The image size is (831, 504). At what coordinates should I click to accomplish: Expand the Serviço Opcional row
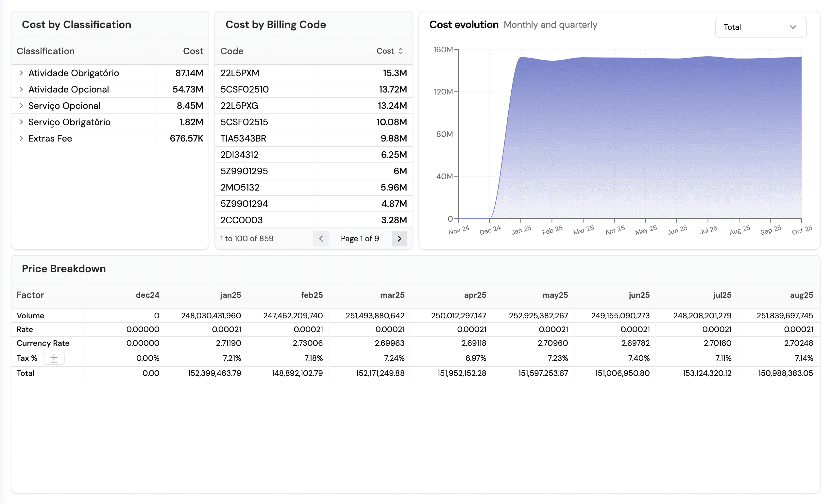(21, 106)
